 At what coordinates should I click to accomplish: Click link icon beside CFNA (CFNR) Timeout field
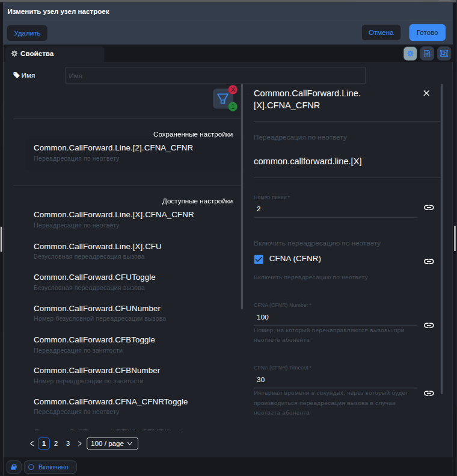pos(429,393)
